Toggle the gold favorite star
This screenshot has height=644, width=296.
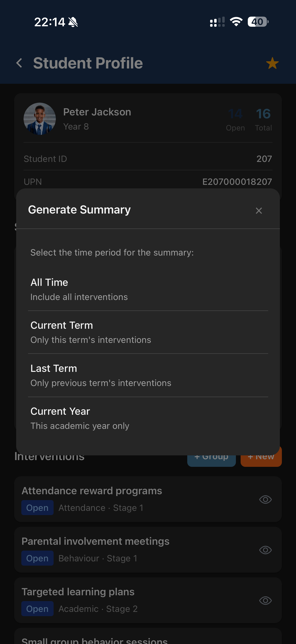point(272,63)
